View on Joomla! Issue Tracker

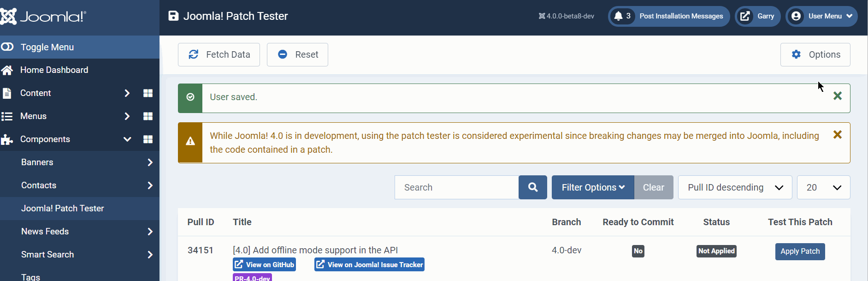click(369, 264)
